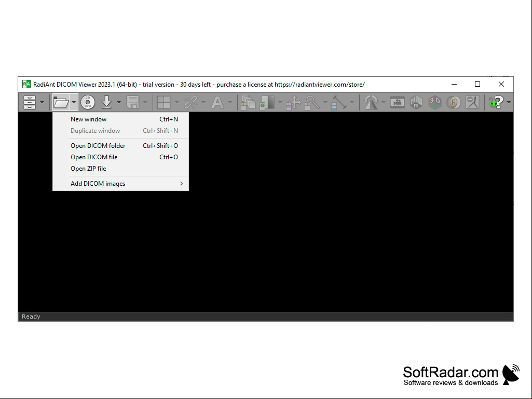Click the floppy disk save icon
Screen dimensions: 532x399
point(133,102)
